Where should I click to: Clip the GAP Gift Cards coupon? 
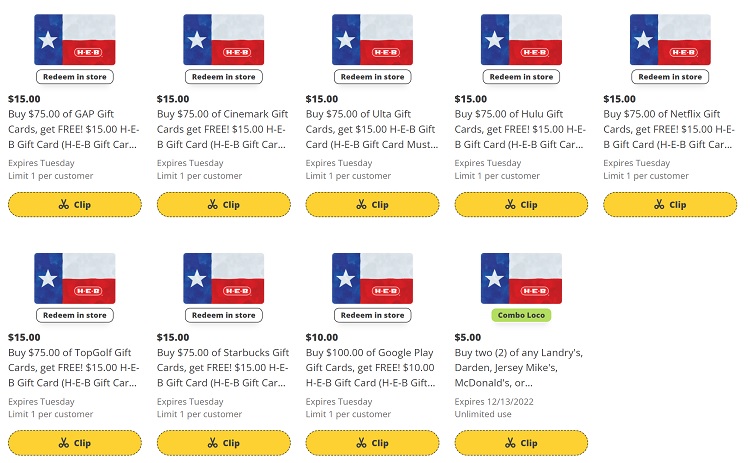click(75, 205)
